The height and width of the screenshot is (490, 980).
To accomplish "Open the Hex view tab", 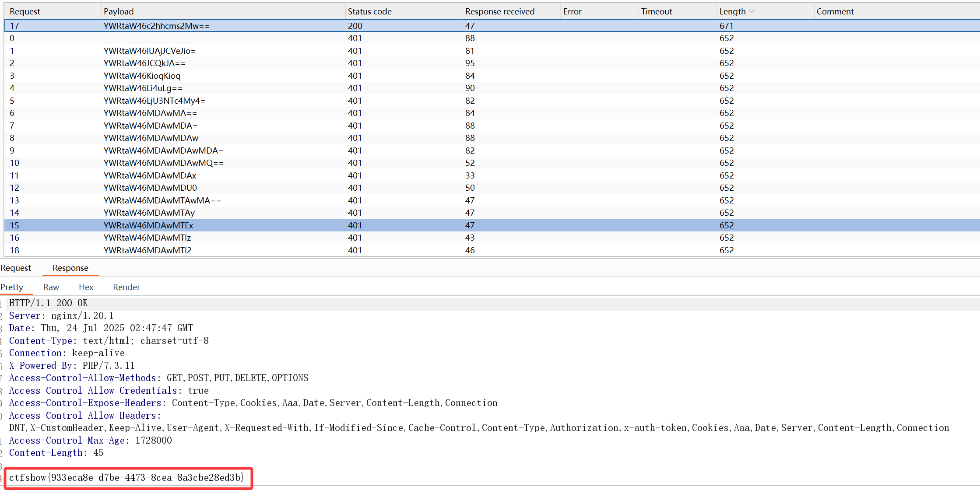I will 86,287.
